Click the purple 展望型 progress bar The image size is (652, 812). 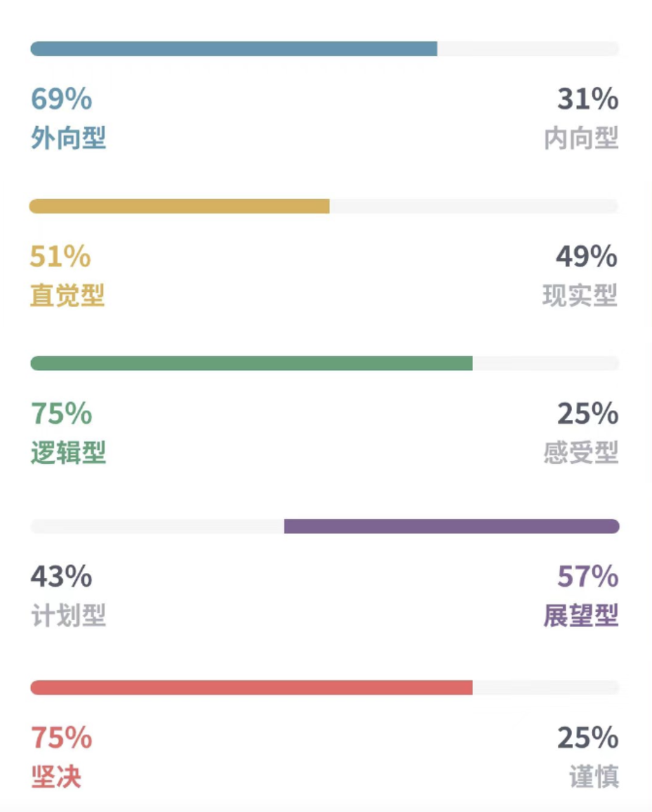coord(451,527)
